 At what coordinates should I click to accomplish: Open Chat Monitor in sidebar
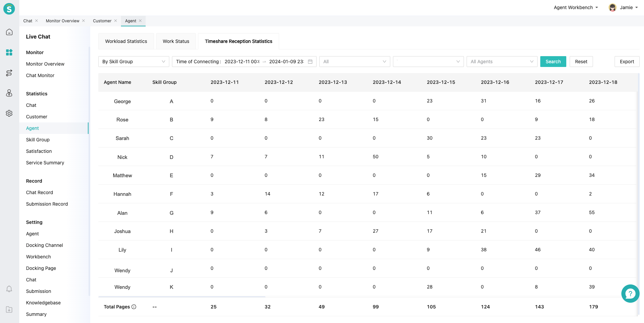click(40, 75)
